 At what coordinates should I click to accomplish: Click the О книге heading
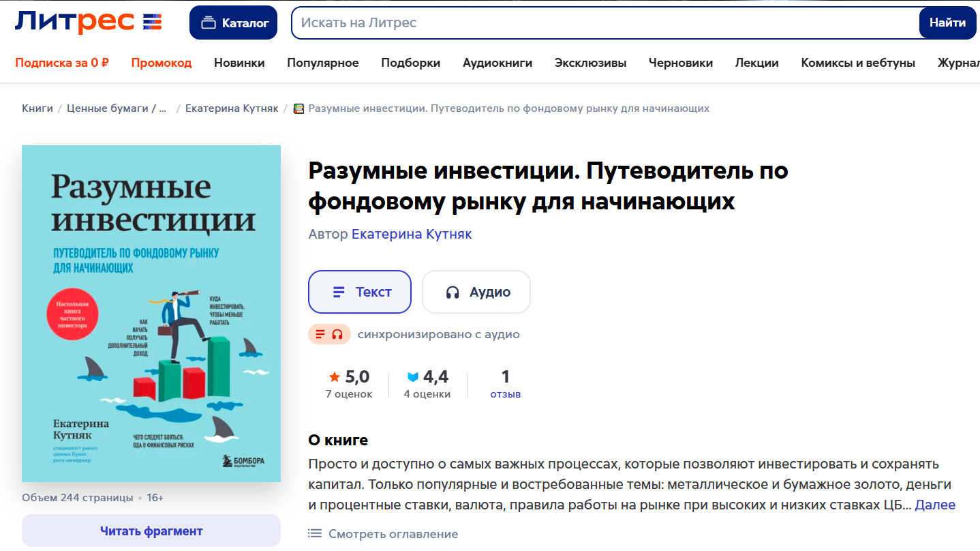tap(338, 440)
